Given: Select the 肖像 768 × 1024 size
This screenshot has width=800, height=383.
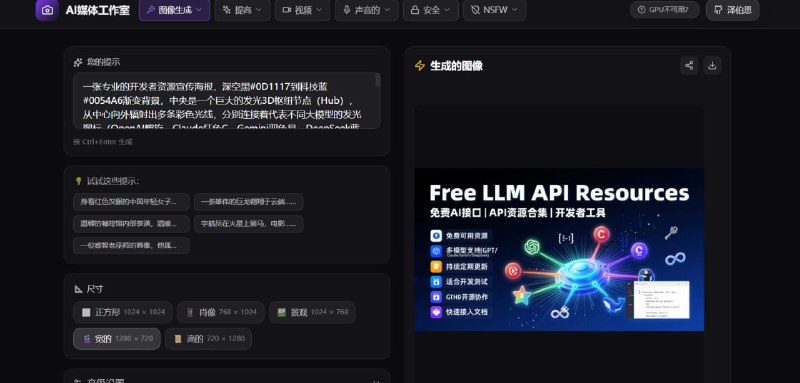Looking at the screenshot, I should (221, 312).
